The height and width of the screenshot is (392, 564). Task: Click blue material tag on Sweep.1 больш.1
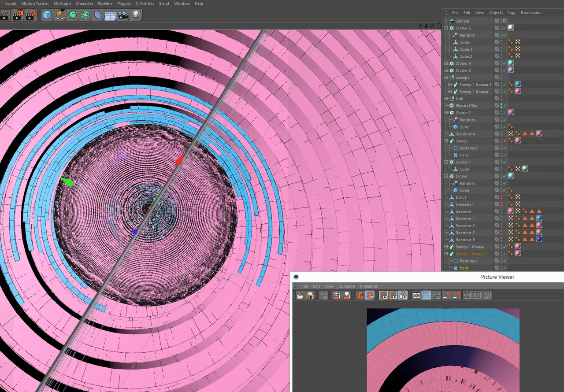point(518,84)
